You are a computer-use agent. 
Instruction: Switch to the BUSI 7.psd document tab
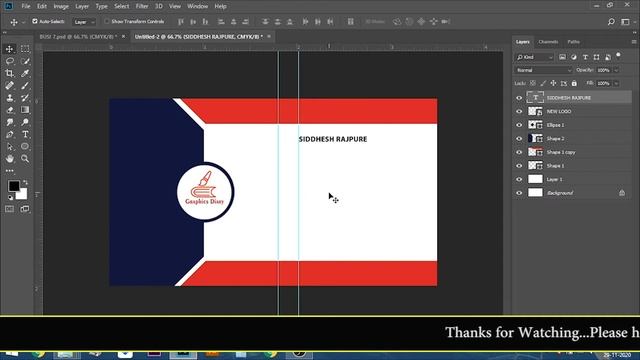(78, 37)
